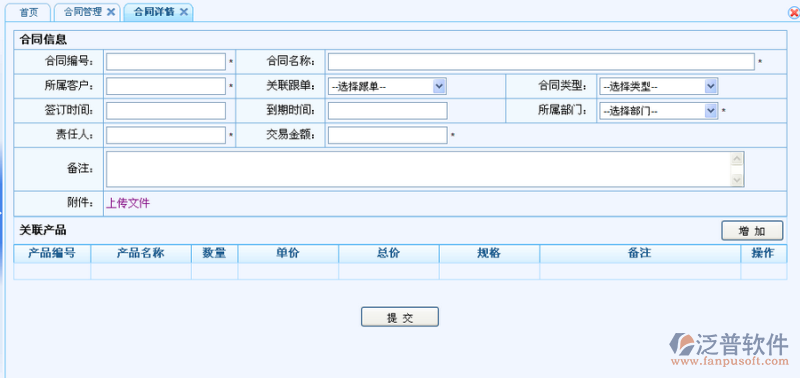
Task: Click the red close icon at top right
Action: (x=794, y=14)
